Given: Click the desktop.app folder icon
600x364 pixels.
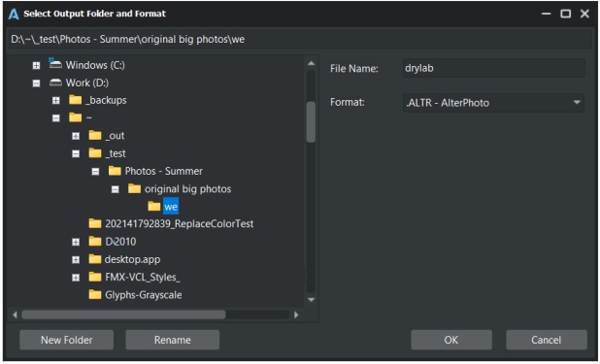Looking at the screenshot, I should [95, 259].
